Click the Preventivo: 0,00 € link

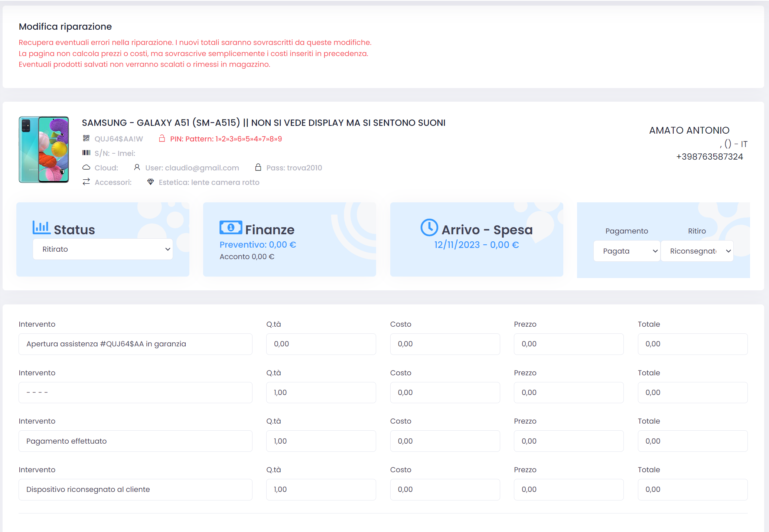tap(258, 245)
